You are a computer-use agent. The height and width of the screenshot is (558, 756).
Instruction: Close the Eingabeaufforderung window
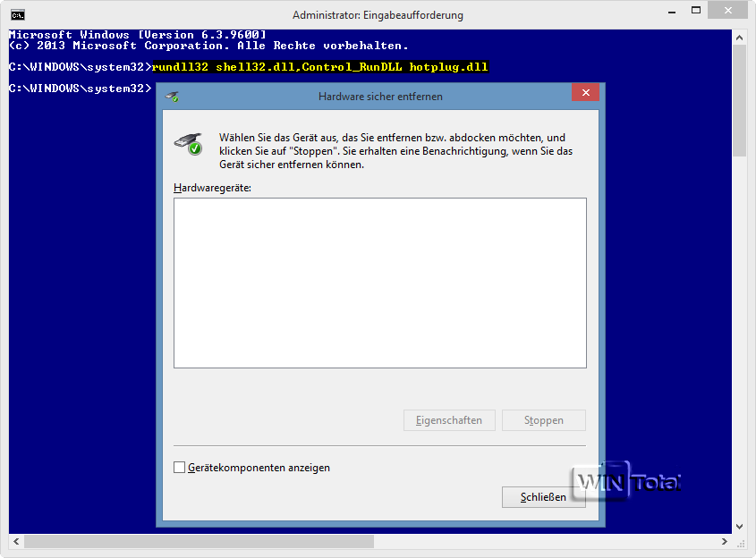(728, 11)
